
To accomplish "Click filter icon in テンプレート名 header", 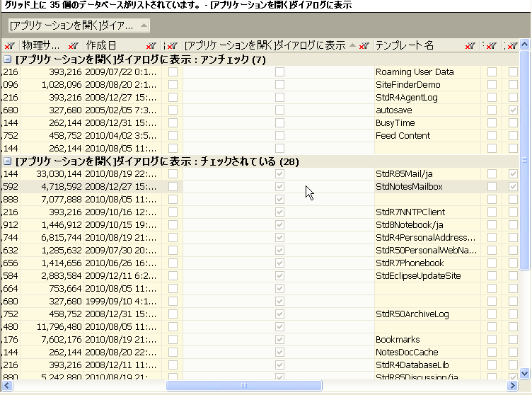I will point(470,46).
